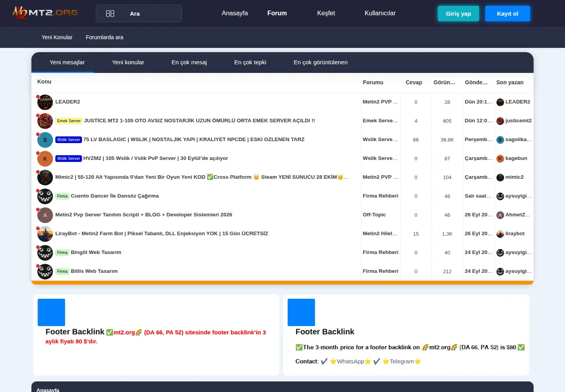This screenshot has height=392, width=565.
Task: Click the Giriş yap button
Action: click(x=458, y=14)
